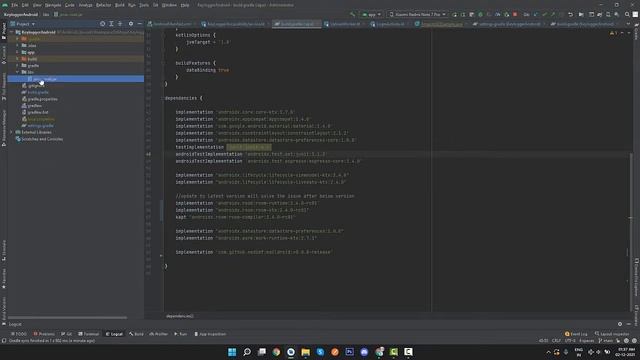Open Windows taskbar Search
Image resolution: width=640 pixels, height=360 pixels.
point(247,352)
